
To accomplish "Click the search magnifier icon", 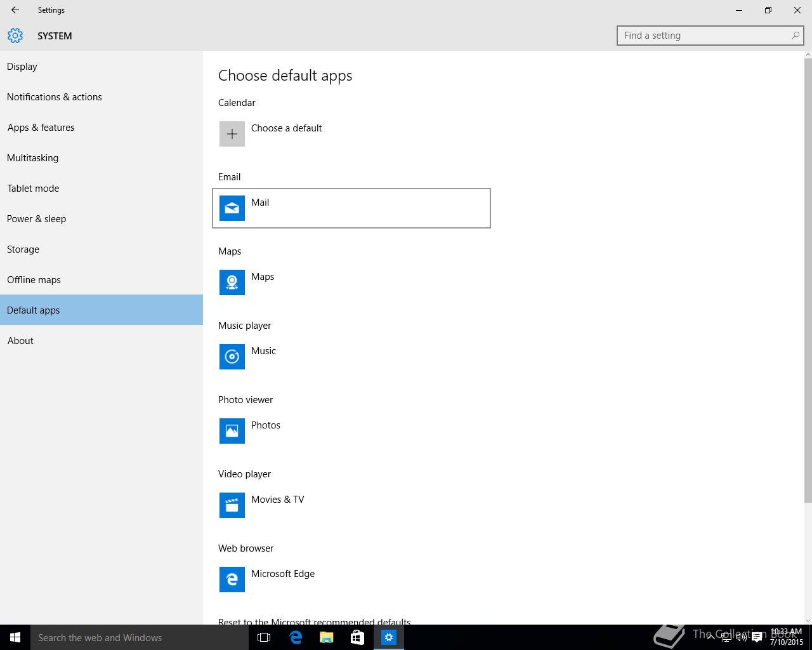I will (x=795, y=36).
